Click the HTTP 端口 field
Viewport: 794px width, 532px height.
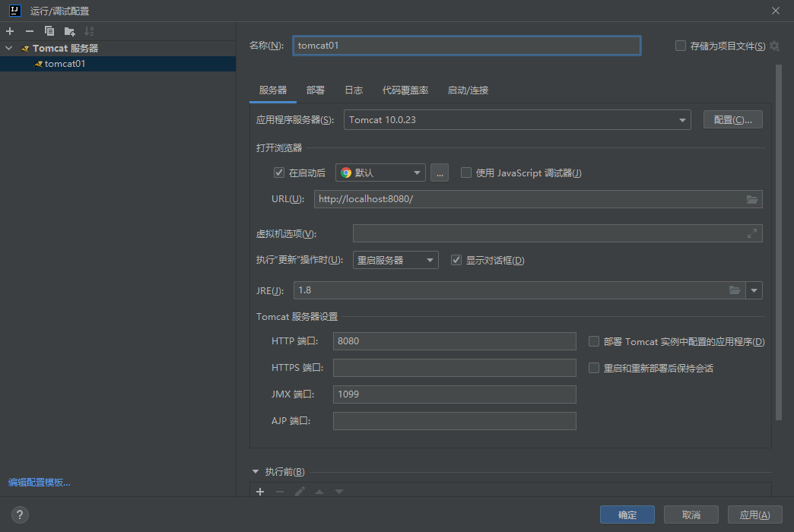455,341
